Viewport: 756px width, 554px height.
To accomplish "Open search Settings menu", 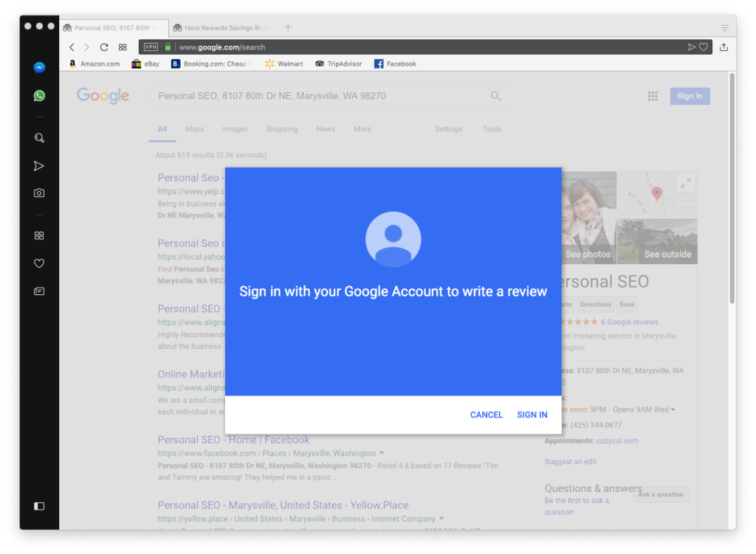I will [x=448, y=129].
